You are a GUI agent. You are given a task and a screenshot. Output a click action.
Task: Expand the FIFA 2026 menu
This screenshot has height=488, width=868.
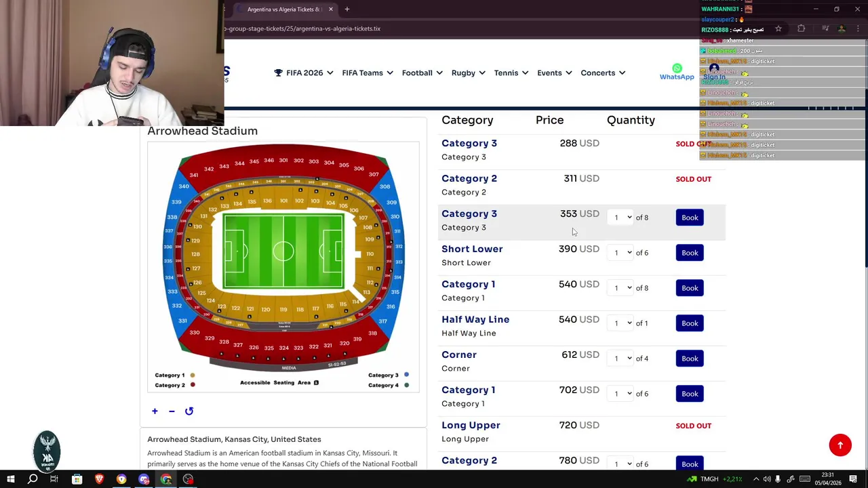pos(304,73)
